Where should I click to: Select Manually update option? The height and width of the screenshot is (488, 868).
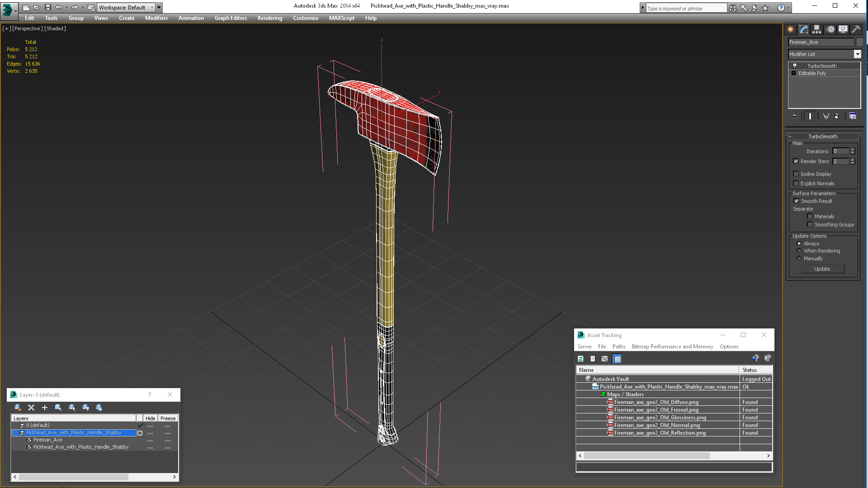pyautogui.click(x=799, y=258)
